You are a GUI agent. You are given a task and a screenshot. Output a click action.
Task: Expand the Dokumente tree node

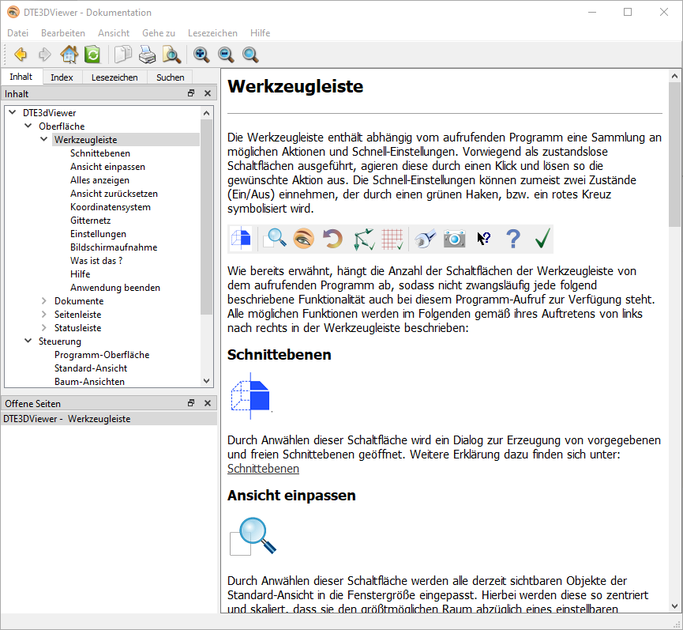coord(44,301)
